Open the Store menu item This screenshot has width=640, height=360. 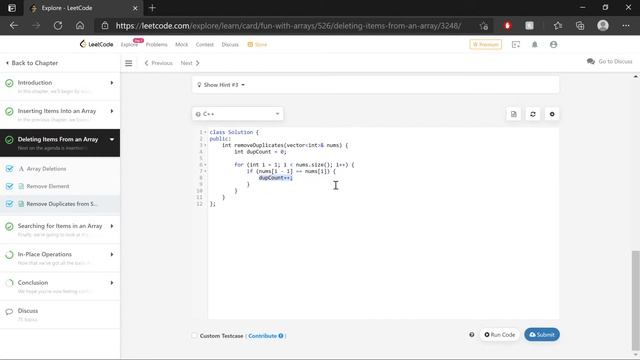257,44
